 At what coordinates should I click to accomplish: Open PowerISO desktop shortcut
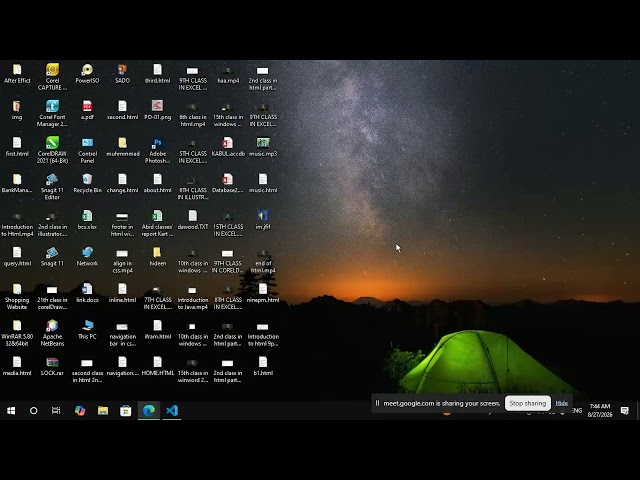pyautogui.click(x=87, y=74)
